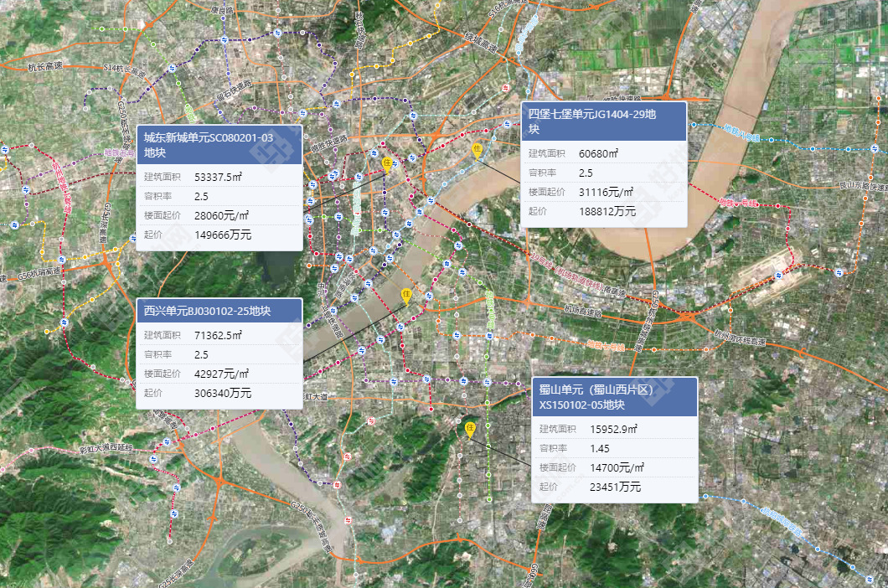The height and width of the screenshot is (588, 888).
Task: Click the 14700元/㎡ floor price row
Action: click(x=614, y=467)
